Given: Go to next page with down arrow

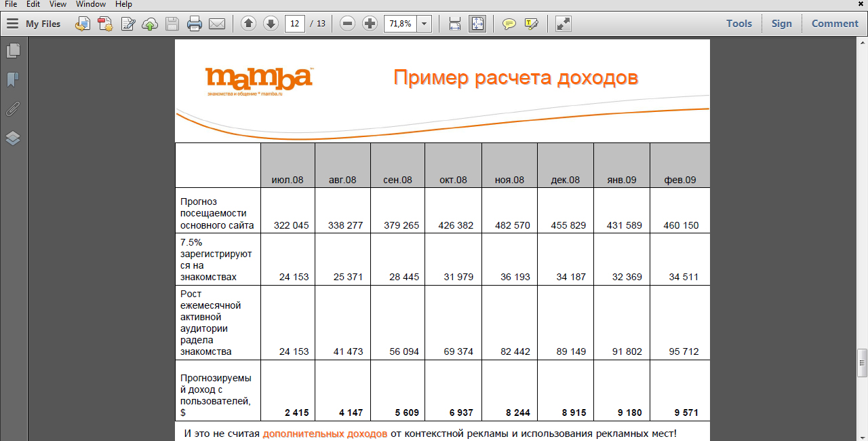Looking at the screenshot, I should [x=271, y=24].
